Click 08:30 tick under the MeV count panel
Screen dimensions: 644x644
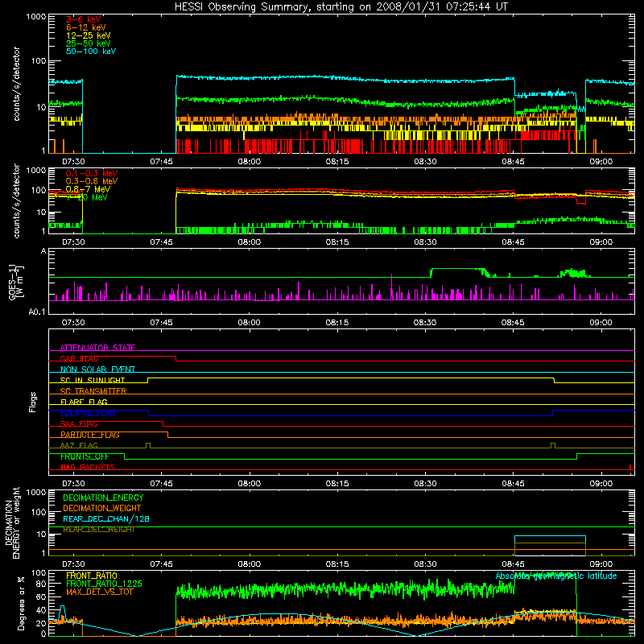point(425,242)
